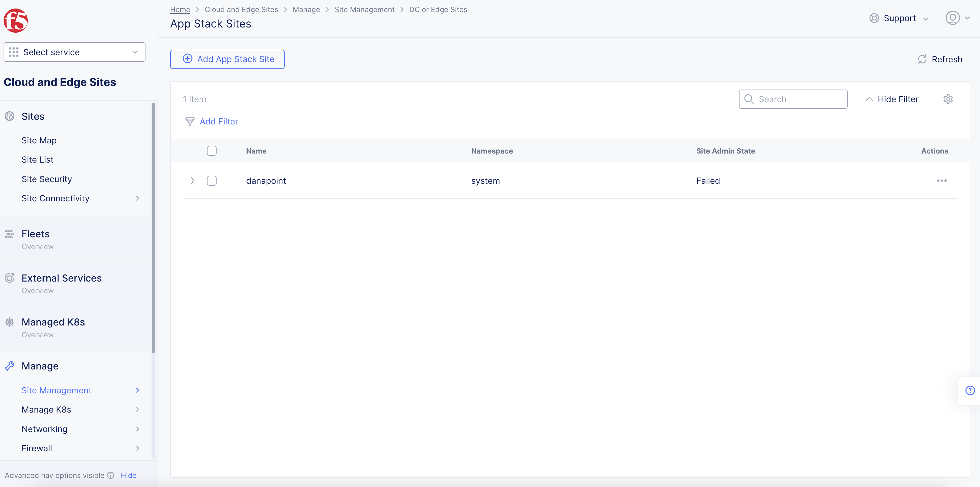The height and width of the screenshot is (487, 980).
Task: Click the Fleets icon in sidebar
Action: [x=9, y=234]
